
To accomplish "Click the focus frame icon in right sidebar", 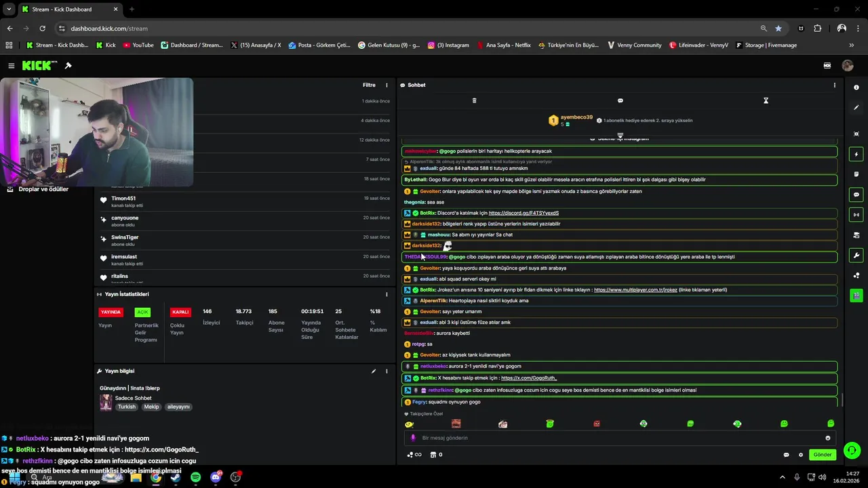I will point(856,134).
